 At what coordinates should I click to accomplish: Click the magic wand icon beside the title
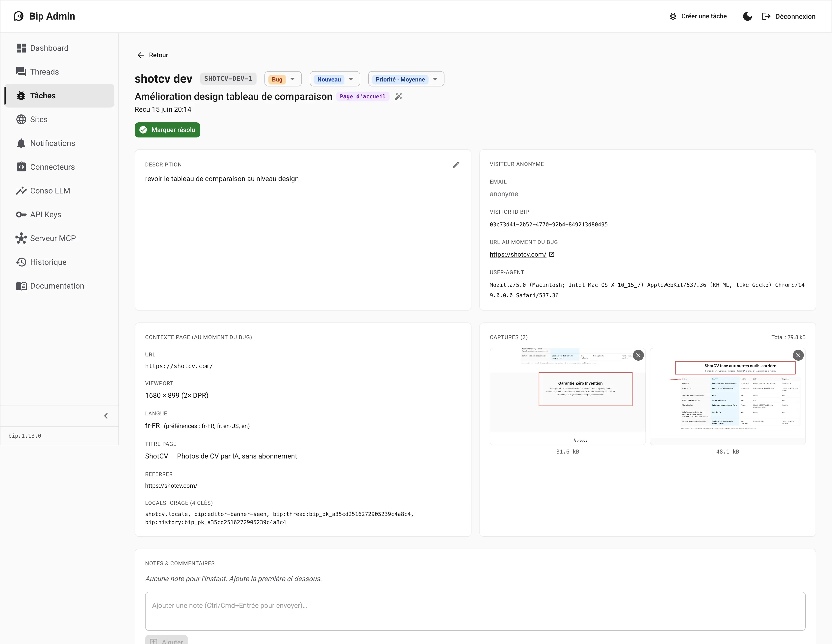coord(398,96)
